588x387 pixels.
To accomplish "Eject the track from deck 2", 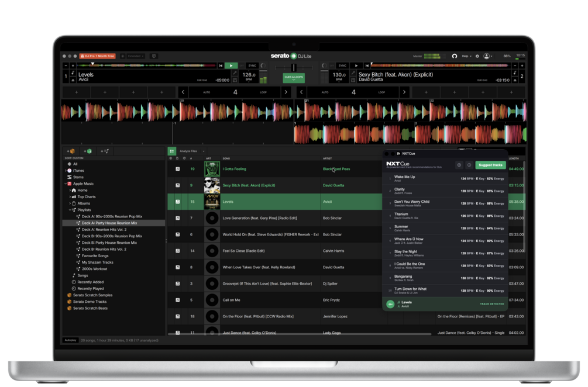I will tap(515, 80).
